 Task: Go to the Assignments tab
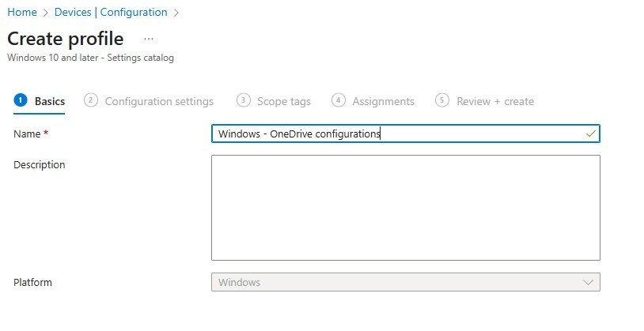pos(383,101)
